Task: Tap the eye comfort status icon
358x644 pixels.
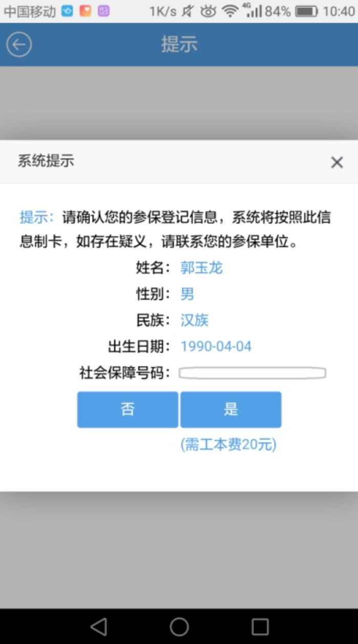Action: 208,11
